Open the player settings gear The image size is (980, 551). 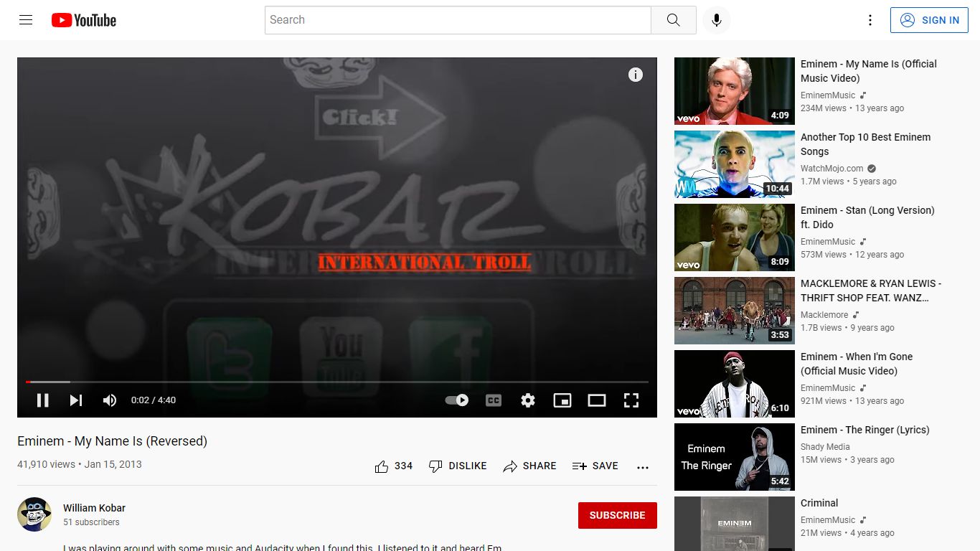coord(528,400)
